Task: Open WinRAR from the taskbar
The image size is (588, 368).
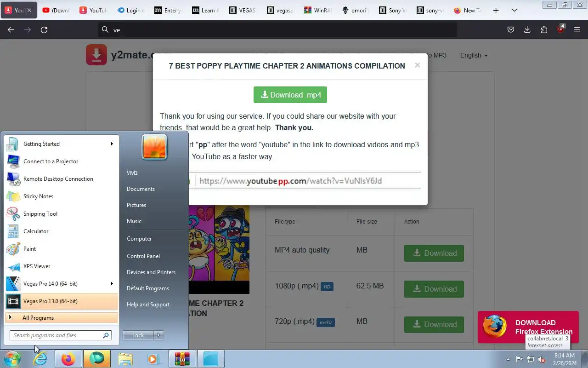Action: point(182,359)
